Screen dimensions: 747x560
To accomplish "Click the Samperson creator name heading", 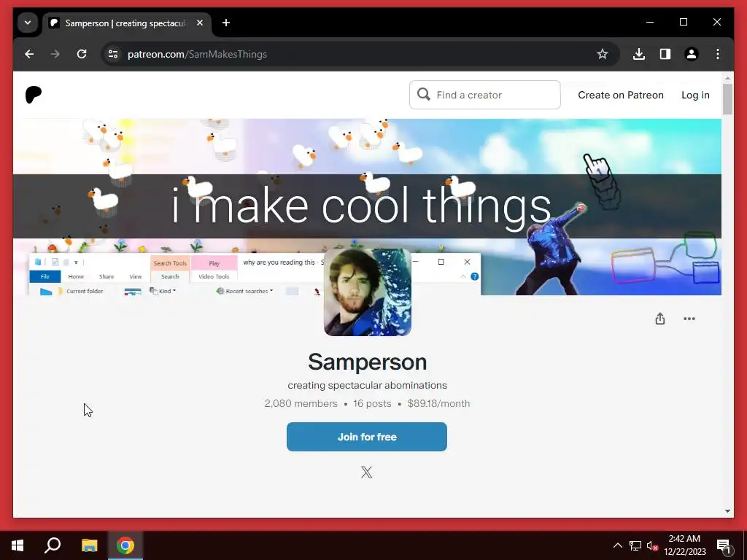I will pos(368,362).
